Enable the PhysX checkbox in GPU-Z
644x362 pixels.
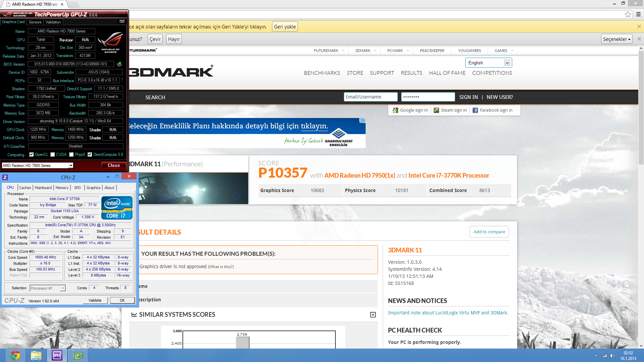[71, 154]
